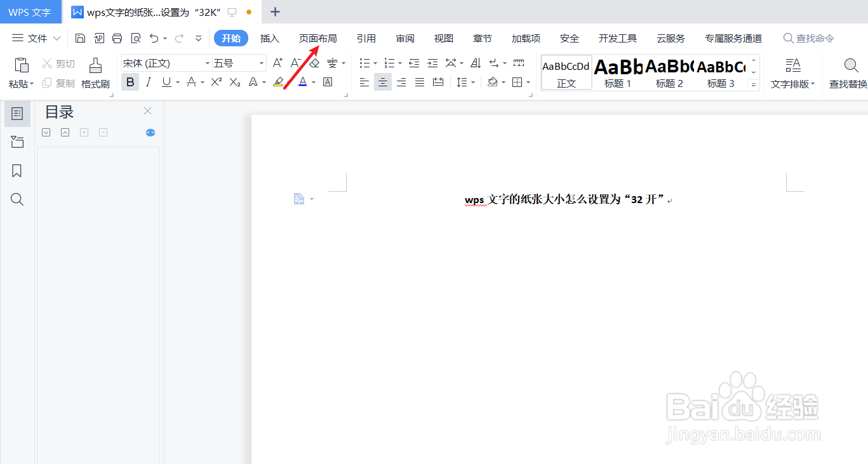Toggle Italic formatting
The height and width of the screenshot is (464, 868).
149,82
